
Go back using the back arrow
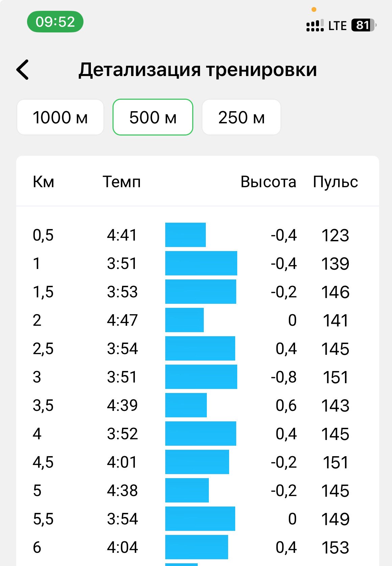tap(23, 70)
